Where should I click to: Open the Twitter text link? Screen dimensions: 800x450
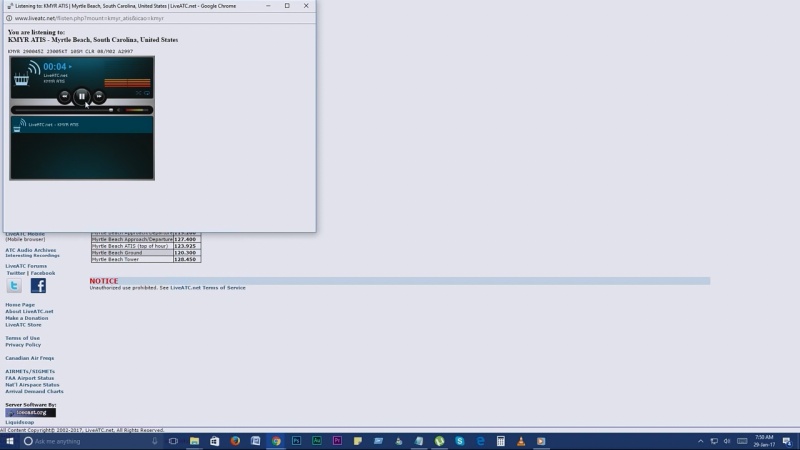pyautogui.click(x=15, y=273)
